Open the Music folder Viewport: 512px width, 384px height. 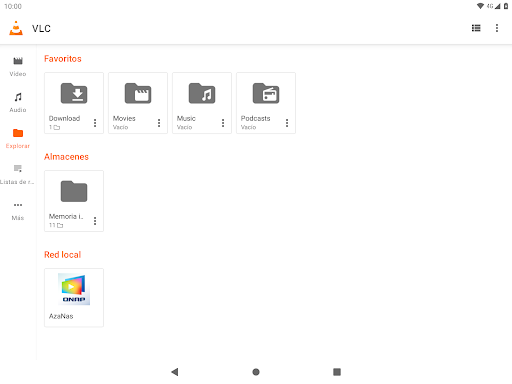point(202,103)
